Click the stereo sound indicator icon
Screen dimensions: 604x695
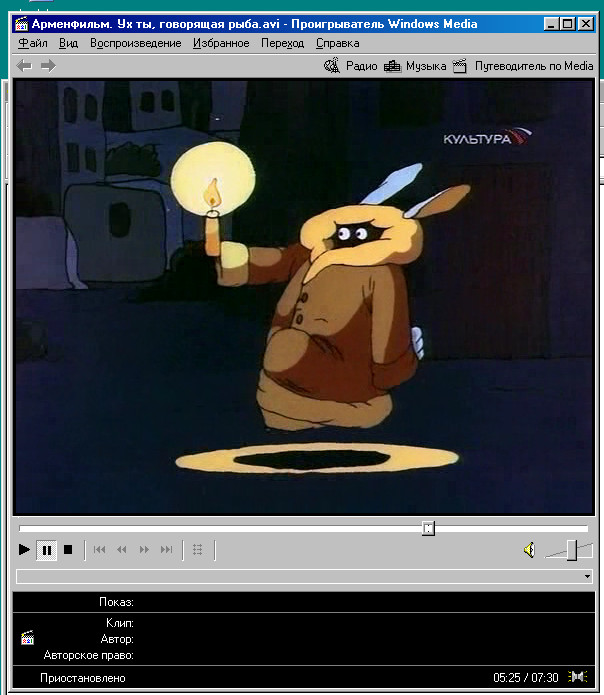tap(578, 677)
